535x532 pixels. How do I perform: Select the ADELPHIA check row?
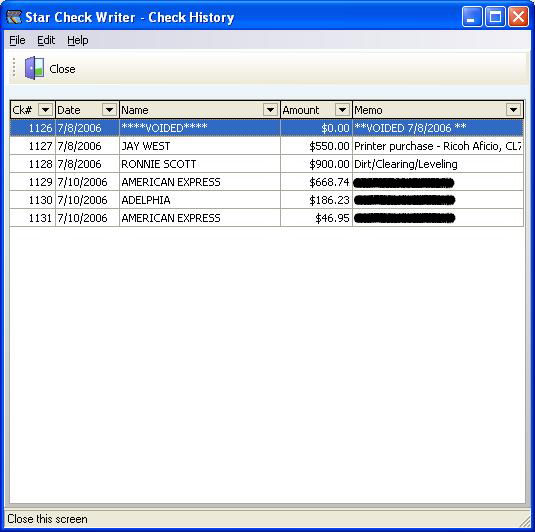[266, 200]
